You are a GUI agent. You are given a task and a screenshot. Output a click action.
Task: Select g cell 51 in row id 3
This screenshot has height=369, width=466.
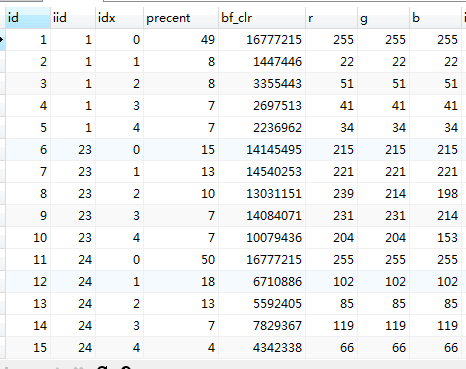tap(383, 84)
